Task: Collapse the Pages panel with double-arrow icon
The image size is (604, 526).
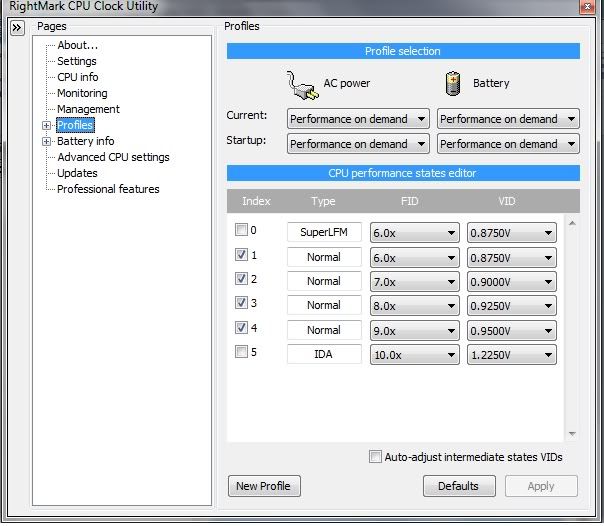Action: (17, 28)
